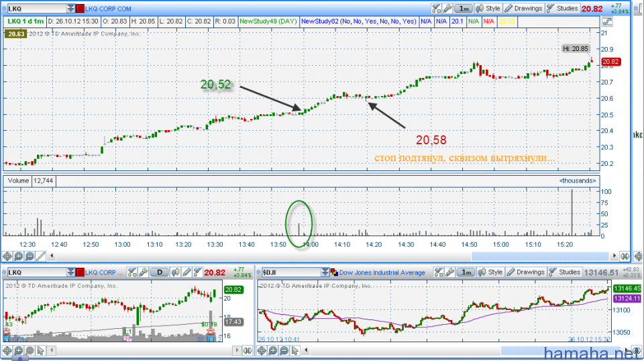The image size is (644, 361).
Task: Click truncated LKQ CORP name in daily chart
Action: point(104,272)
